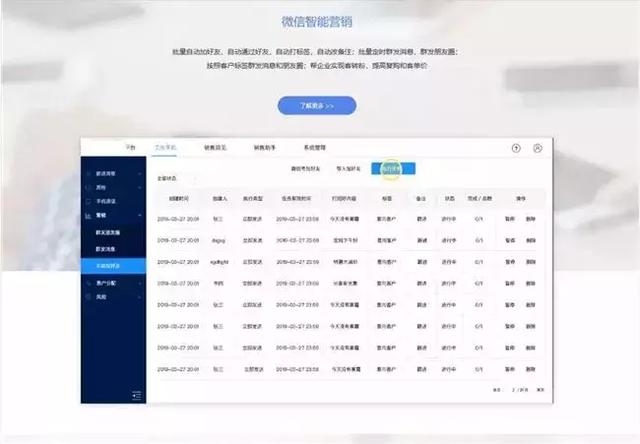Switch to the 工作手机 tab
Viewport: 640px width, 444px height.
click(165, 147)
